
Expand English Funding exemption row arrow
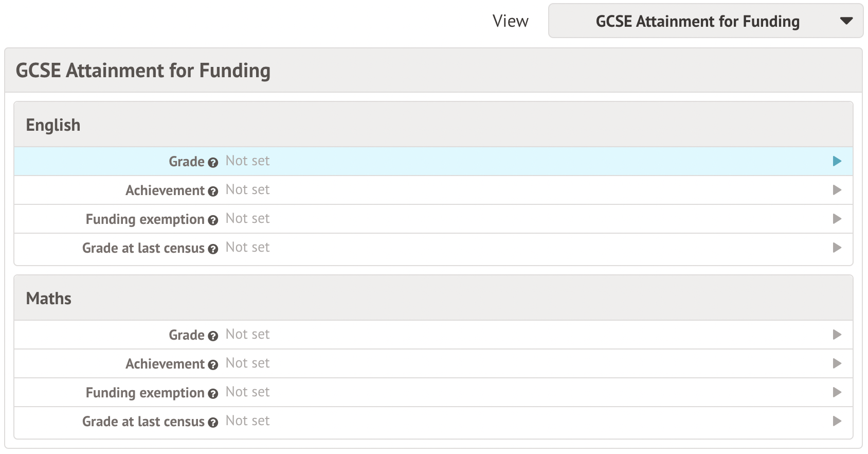(x=837, y=219)
